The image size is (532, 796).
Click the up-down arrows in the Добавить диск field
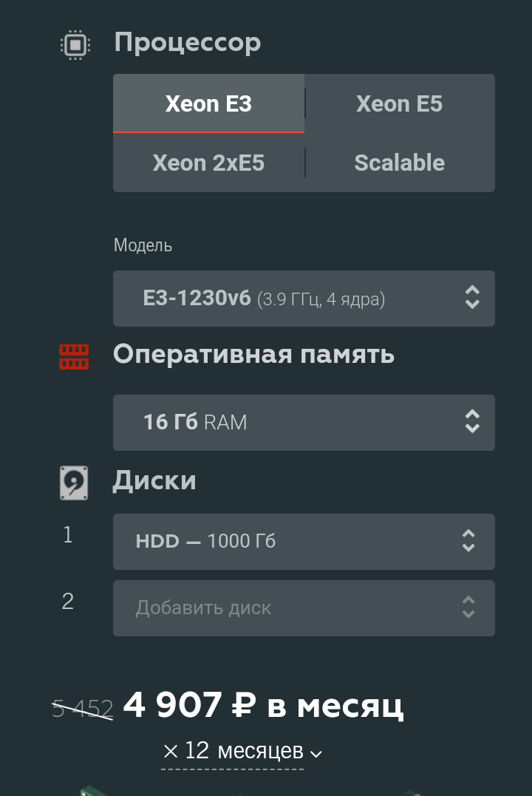468,607
